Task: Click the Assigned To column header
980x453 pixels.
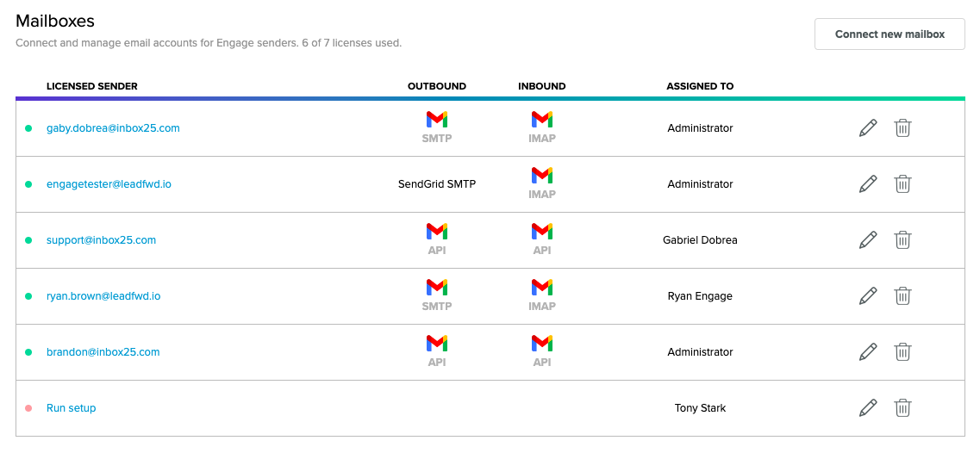Action: coord(700,86)
